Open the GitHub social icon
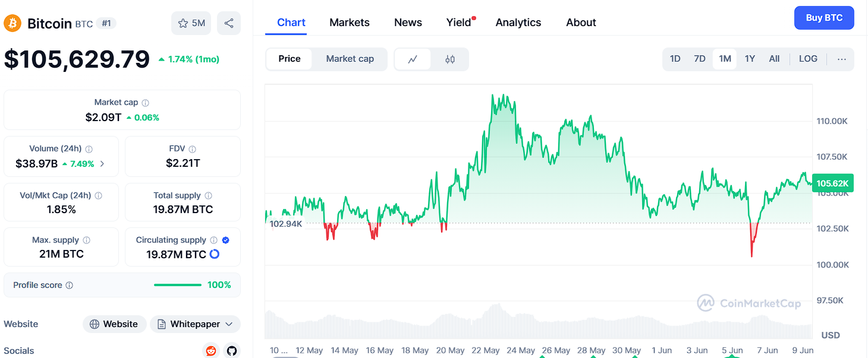Viewport: 868px width, 358px height. coord(232,350)
